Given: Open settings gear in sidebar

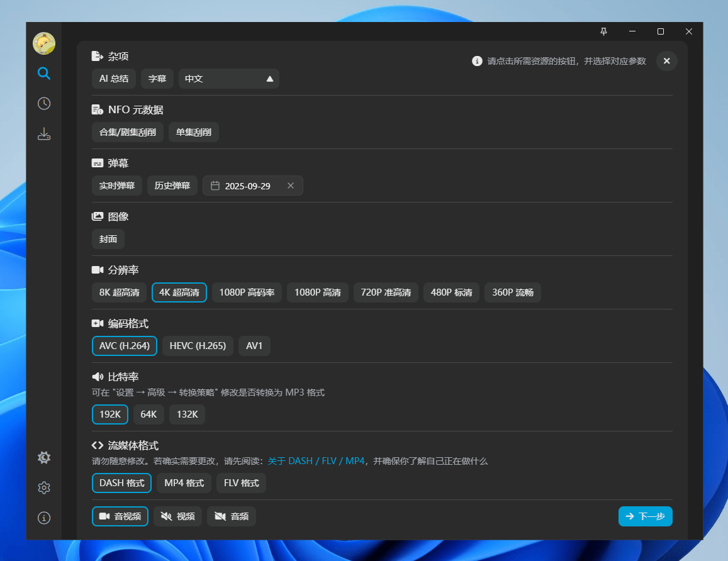Looking at the screenshot, I should 43,487.
